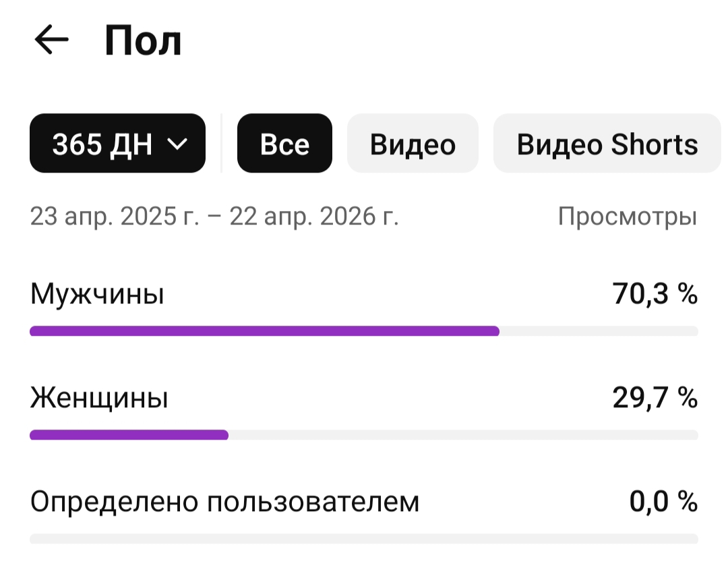The height and width of the screenshot is (580, 728).
Task: Select the Все filter chip
Action: [x=284, y=144]
